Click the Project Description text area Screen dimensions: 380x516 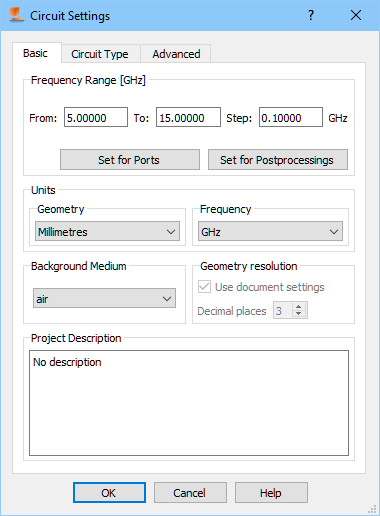pos(189,403)
